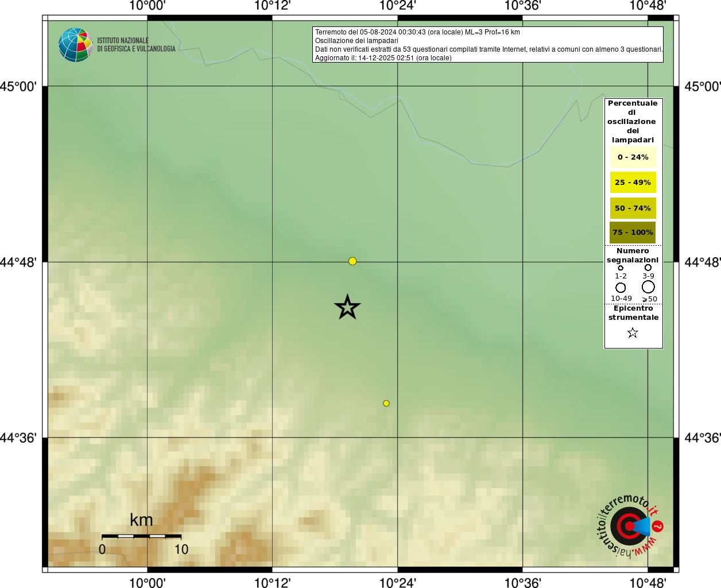Click the Terremoto del 05-08-2024 header line
721x588 pixels.
pyautogui.click(x=417, y=32)
